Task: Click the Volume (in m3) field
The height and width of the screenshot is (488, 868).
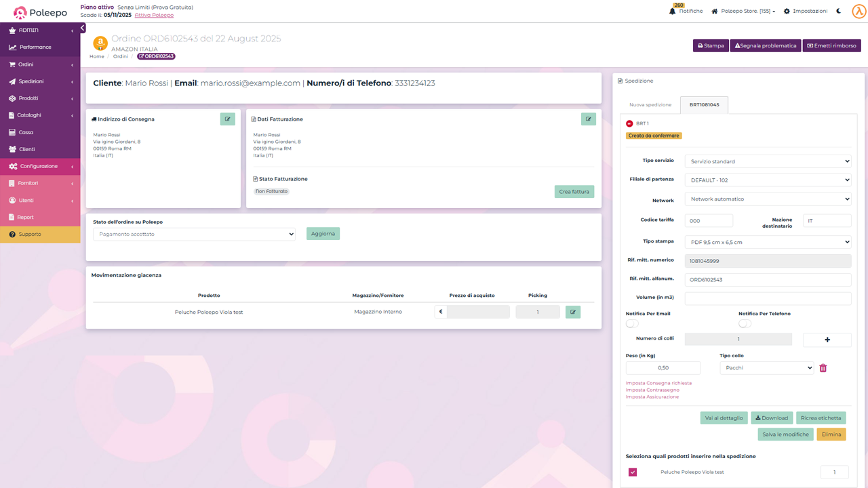Action: [x=767, y=299]
